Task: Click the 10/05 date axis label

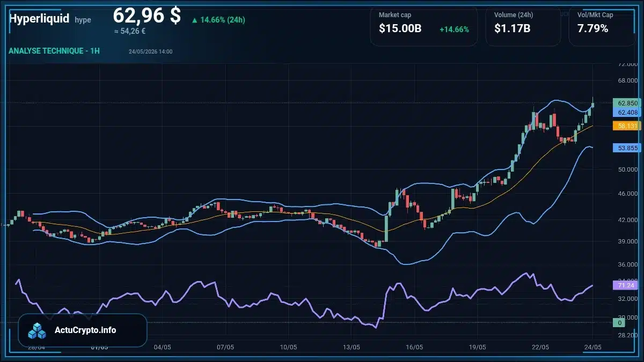Action: 289,347
